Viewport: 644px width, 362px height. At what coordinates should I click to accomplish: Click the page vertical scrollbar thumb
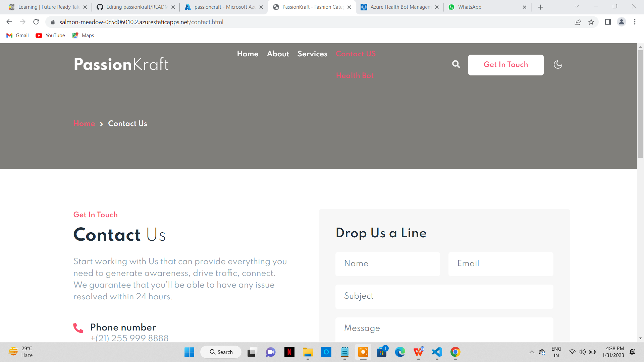tap(640, 104)
